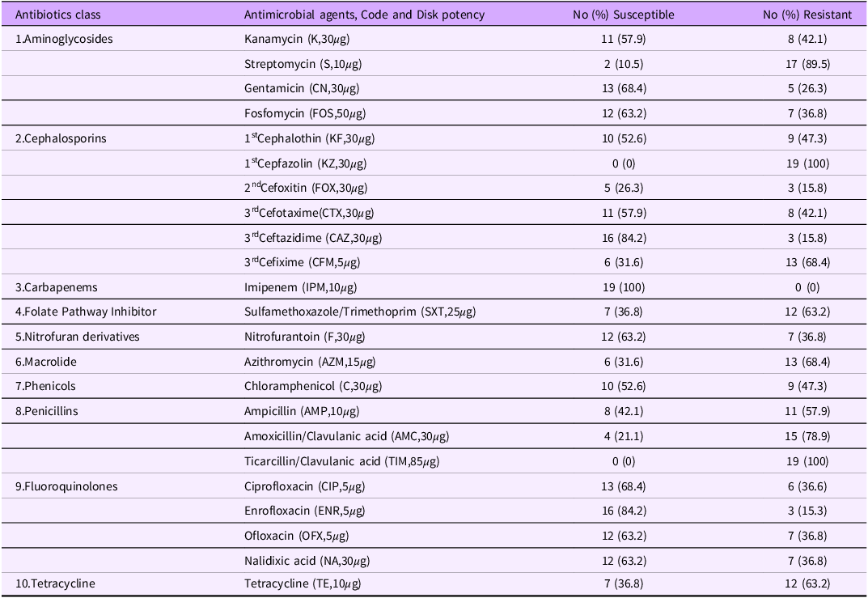Click the Ceftazidime (CAZ,30µg) entry

point(313,238)
